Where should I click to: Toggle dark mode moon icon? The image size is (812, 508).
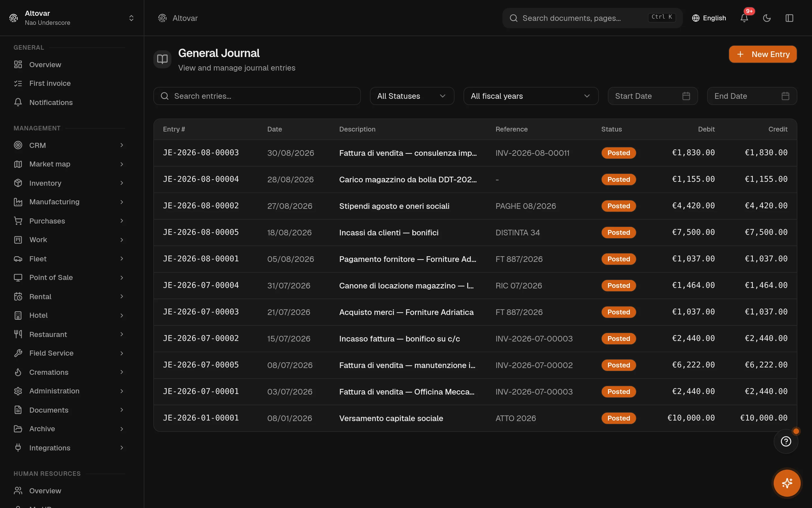coord(767,18)
